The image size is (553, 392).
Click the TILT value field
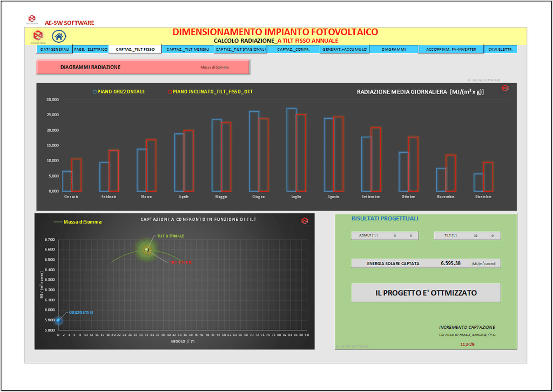[476, 235]
